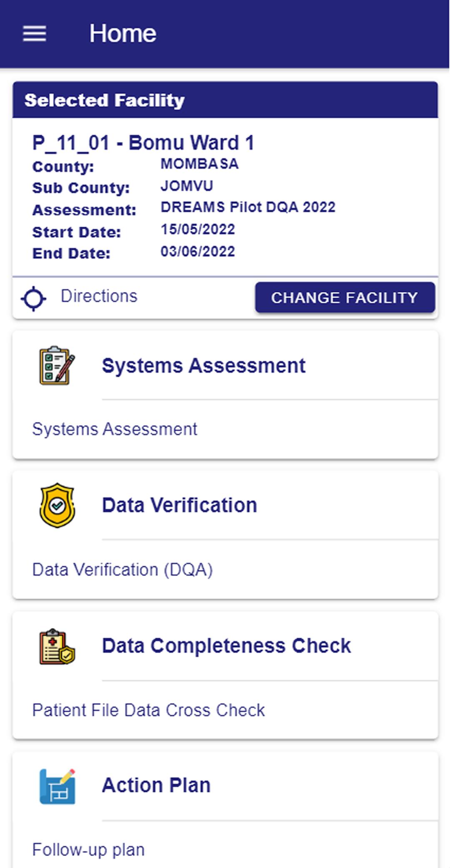450x868 pixels.
Task: Select the Action Plan heading
Action: [156, 786]
